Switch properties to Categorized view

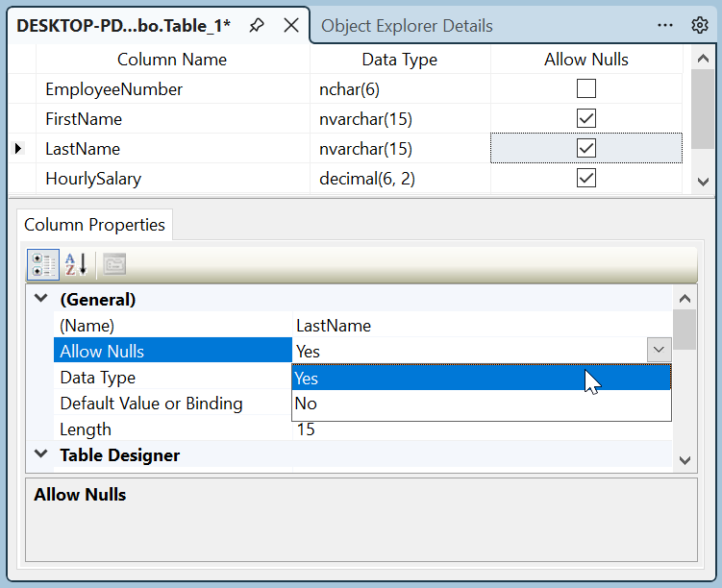43,264
